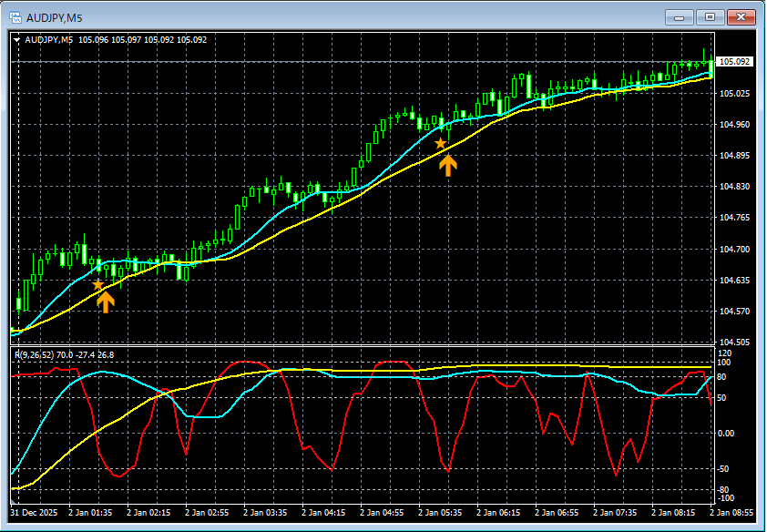Click the -50 level on indicator scale
The image size is (767, 532).
coord(725,469)
